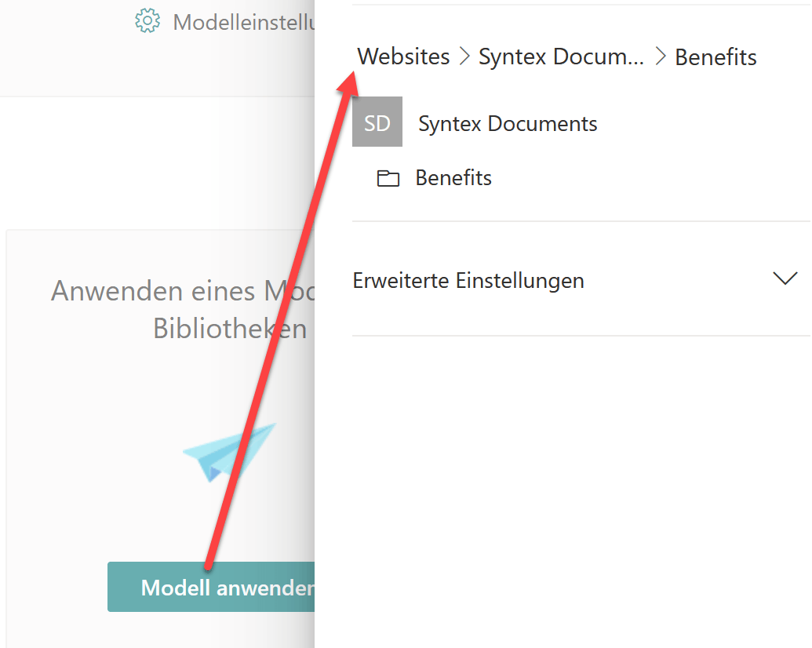Expand the Erweiterte Einstellungen section label
812x648 pixels.
468,281
